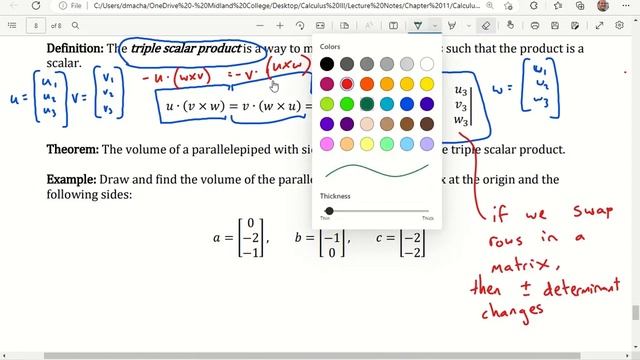View site information for the file
640x360 pixels.
(70, 6)
